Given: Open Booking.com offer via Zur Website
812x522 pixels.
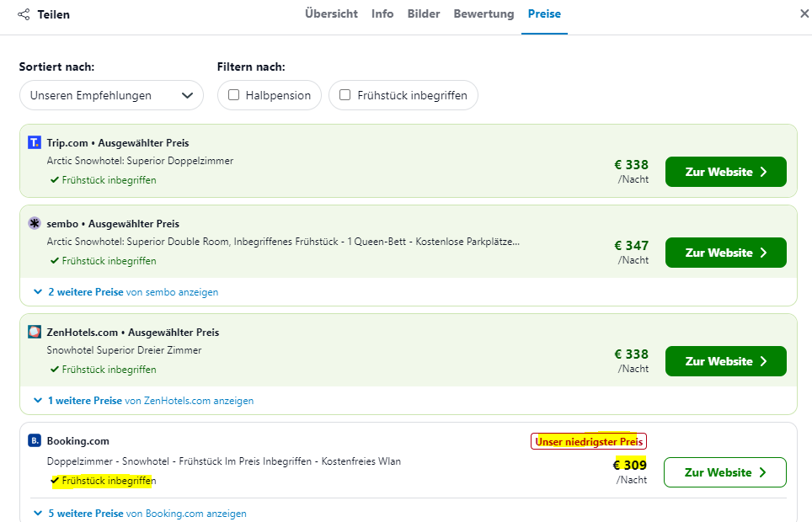Looking at the screenshot, I should pos(725,472).
